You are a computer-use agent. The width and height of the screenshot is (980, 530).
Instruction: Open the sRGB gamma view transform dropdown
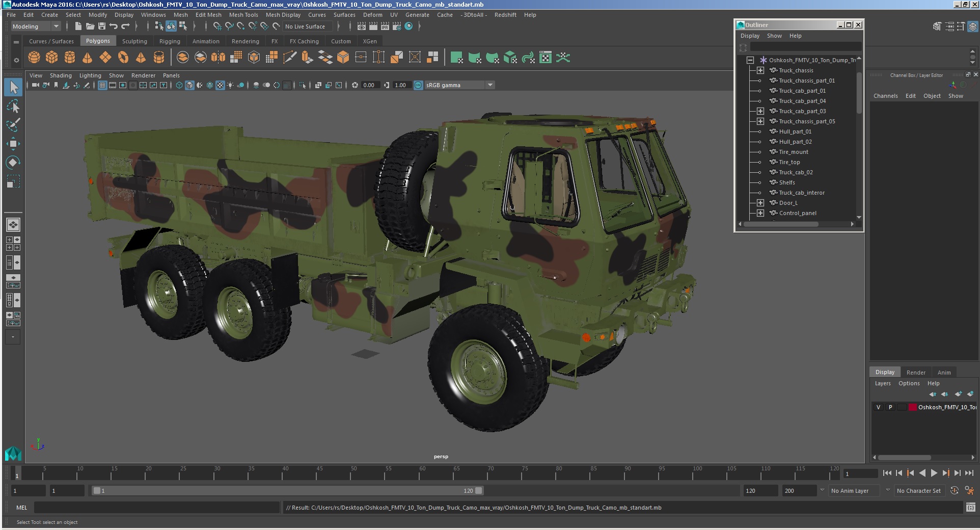[x=459, y=85]
